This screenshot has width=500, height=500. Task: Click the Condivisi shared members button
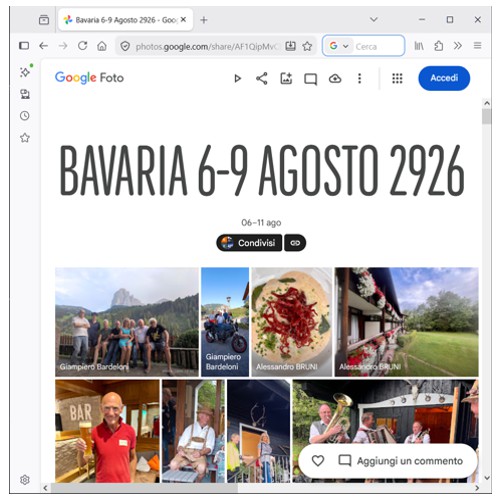click(x=249, y=243)
